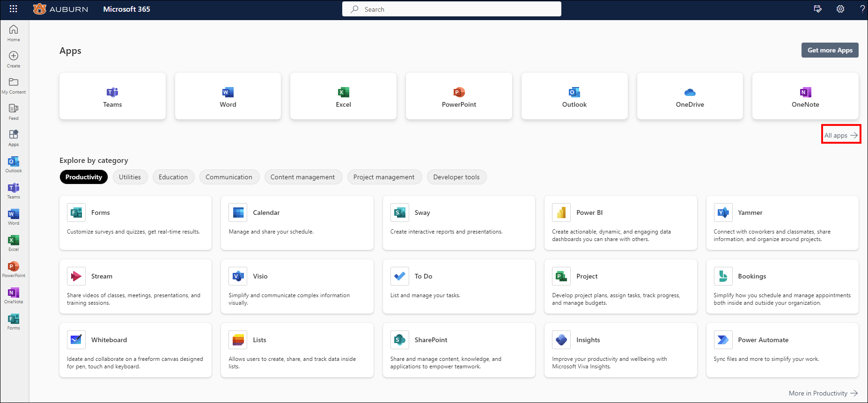Image resolution: width=868 pixels, height=403 pixels.
Task: Open the Help question mark icon
Action: pos(862,9)
